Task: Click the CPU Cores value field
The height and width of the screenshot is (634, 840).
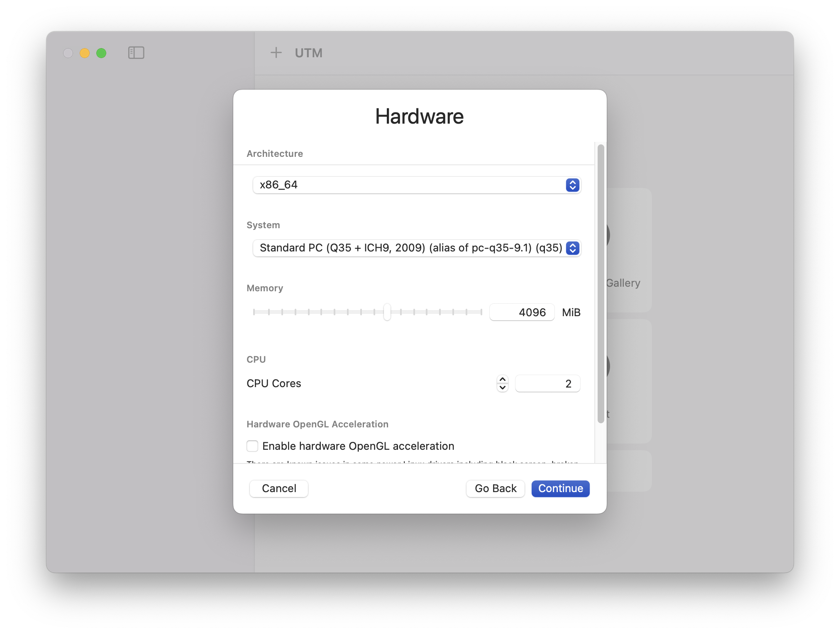Action: coord(547,384)
